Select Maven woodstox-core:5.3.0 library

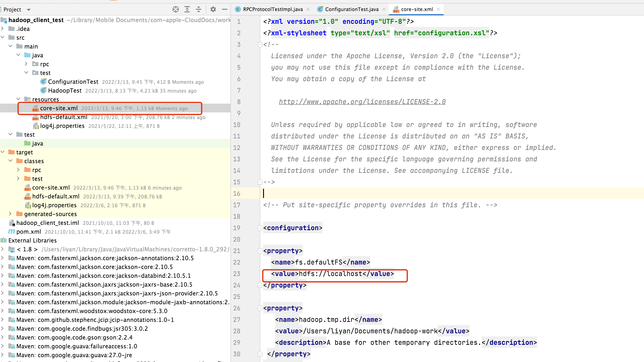coord(92,311)
